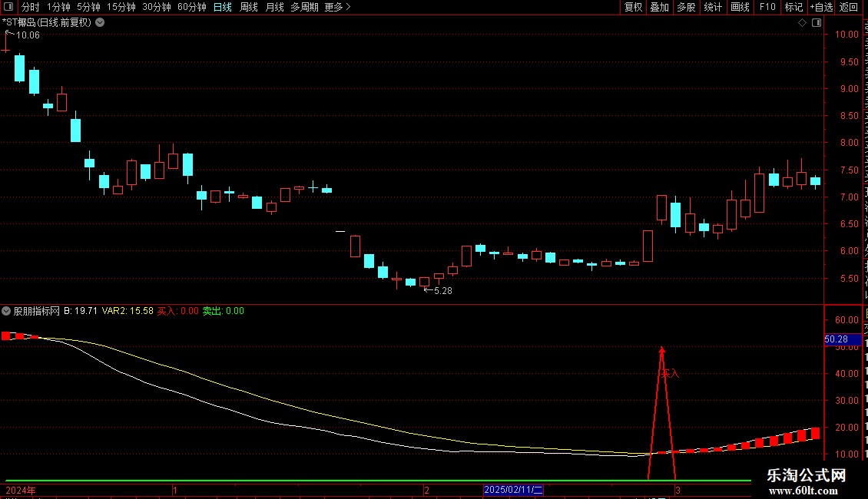Click the 2025/02/11/二 date marker

coord(514,490)
